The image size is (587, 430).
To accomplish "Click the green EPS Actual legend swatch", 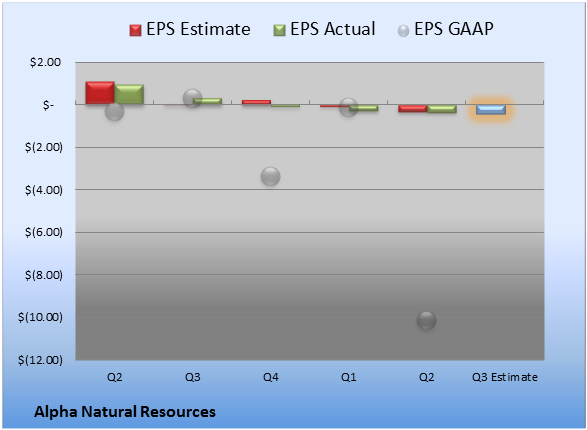I will coord(279,30).
